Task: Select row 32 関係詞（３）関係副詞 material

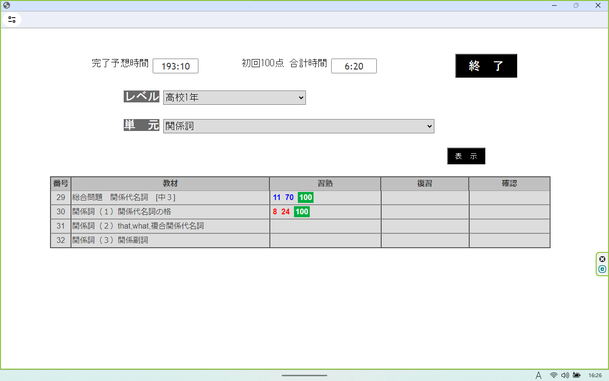Action: point(170,240)
